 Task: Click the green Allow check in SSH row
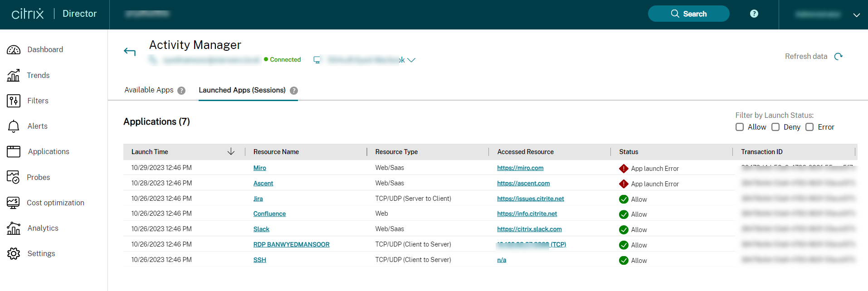pos(624,261)
